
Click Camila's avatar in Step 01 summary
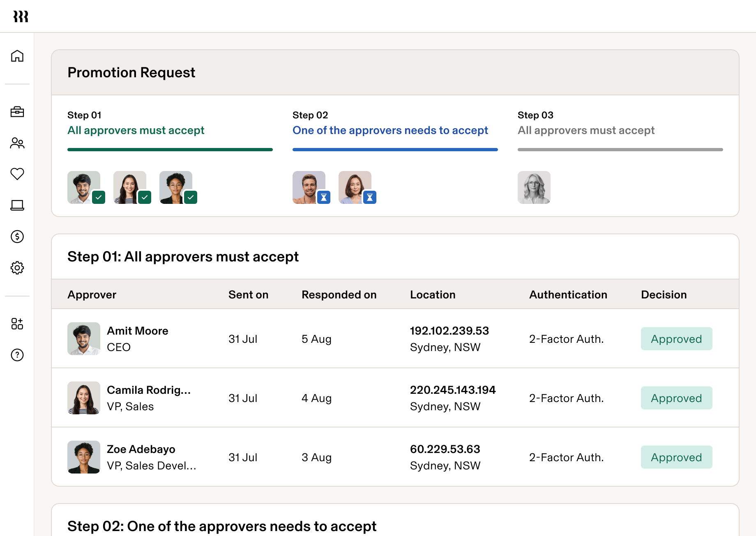click(x=130, y=187)
